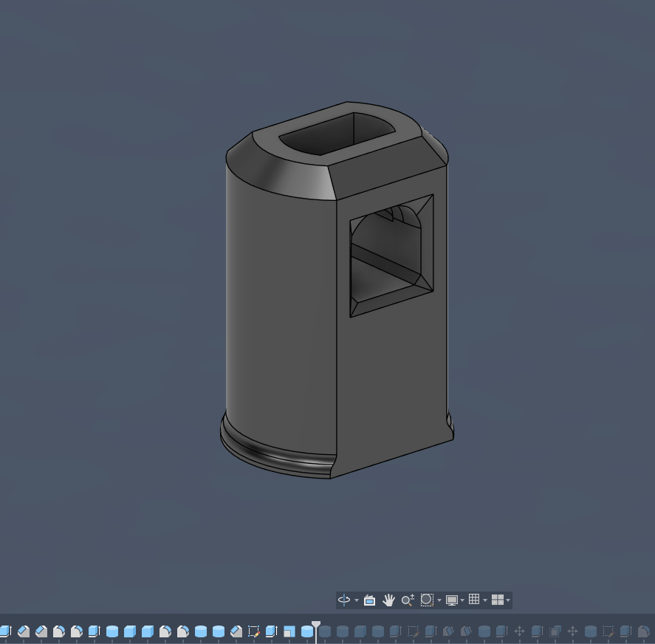Select the Zoom magnifier tool

[407, 600]
